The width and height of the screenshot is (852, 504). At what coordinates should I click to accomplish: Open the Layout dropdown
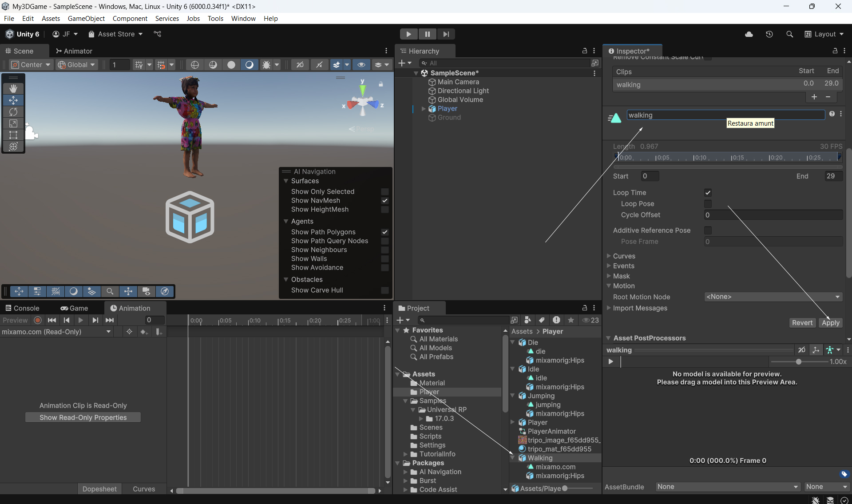click(824, 34)
